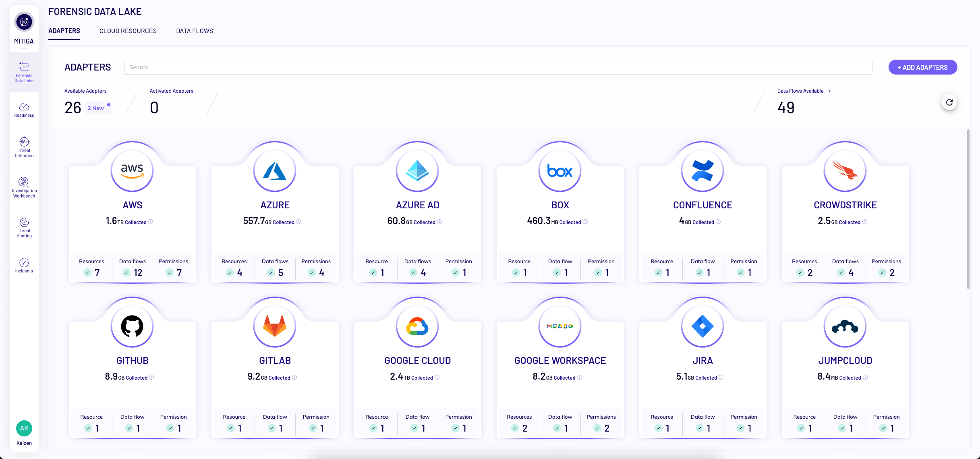Open Google Workspace Permissions count 2
Viewport: 980px width, 459px height.
click(x=601, y=423)
